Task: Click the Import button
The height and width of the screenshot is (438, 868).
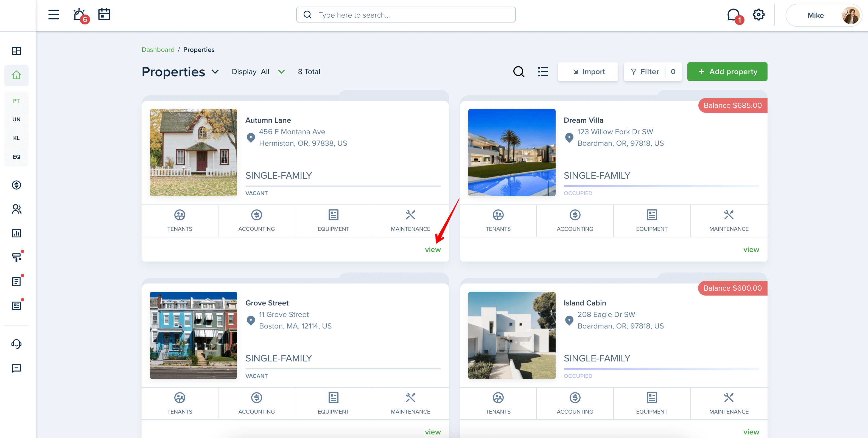Action: coord(588,71)
